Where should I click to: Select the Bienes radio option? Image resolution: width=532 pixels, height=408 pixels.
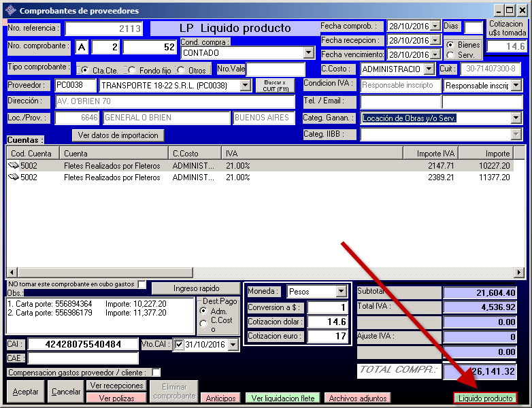tap(450, 45)
